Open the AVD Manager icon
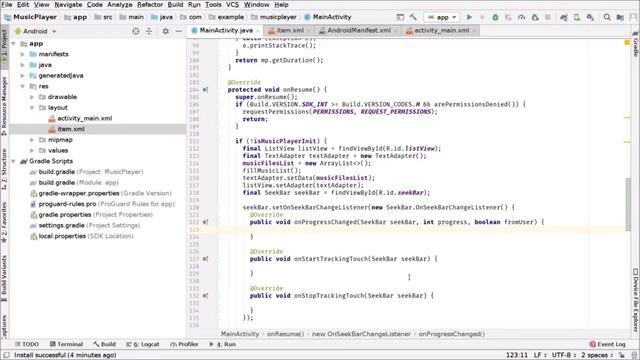640x360 pixels. [x=577, y=17]
